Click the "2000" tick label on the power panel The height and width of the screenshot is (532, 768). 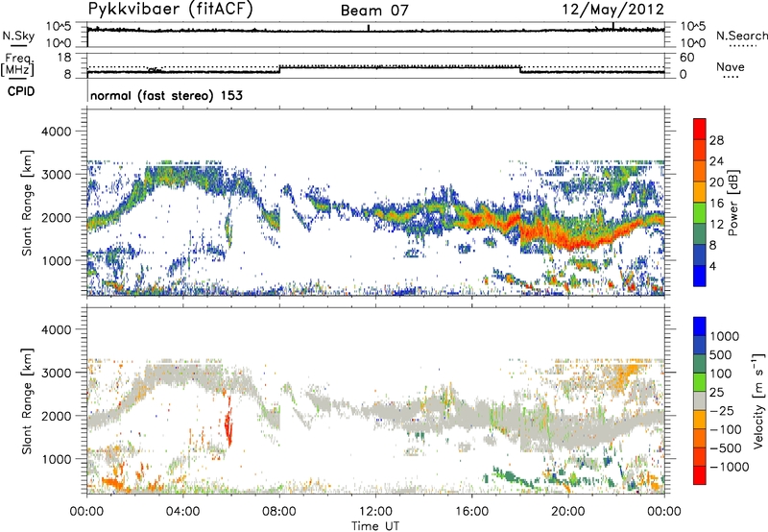click(x=56, y=217)
